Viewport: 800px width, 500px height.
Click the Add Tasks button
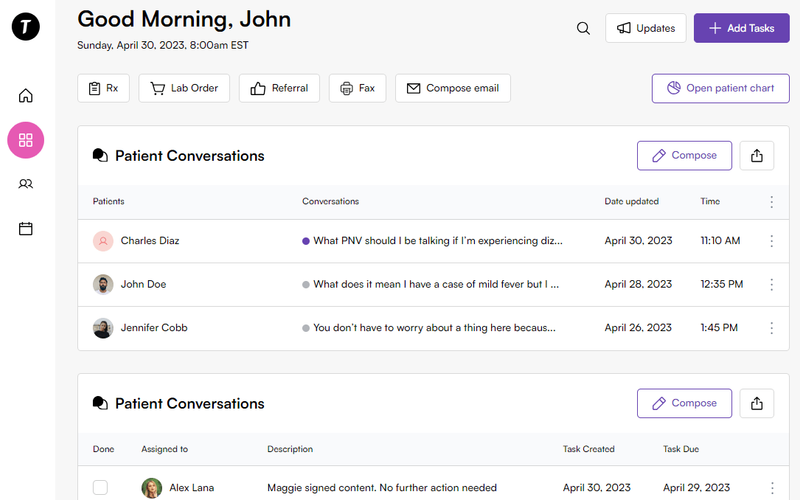click(x=741, y=28)
